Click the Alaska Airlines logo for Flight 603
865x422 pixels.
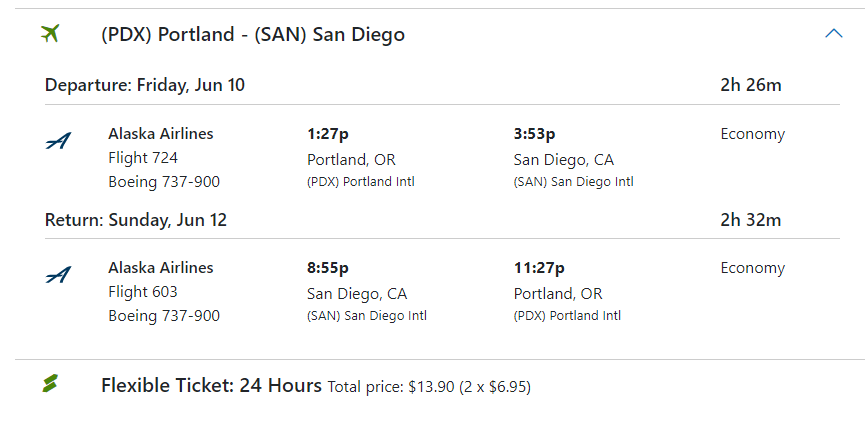pos(59,275)
